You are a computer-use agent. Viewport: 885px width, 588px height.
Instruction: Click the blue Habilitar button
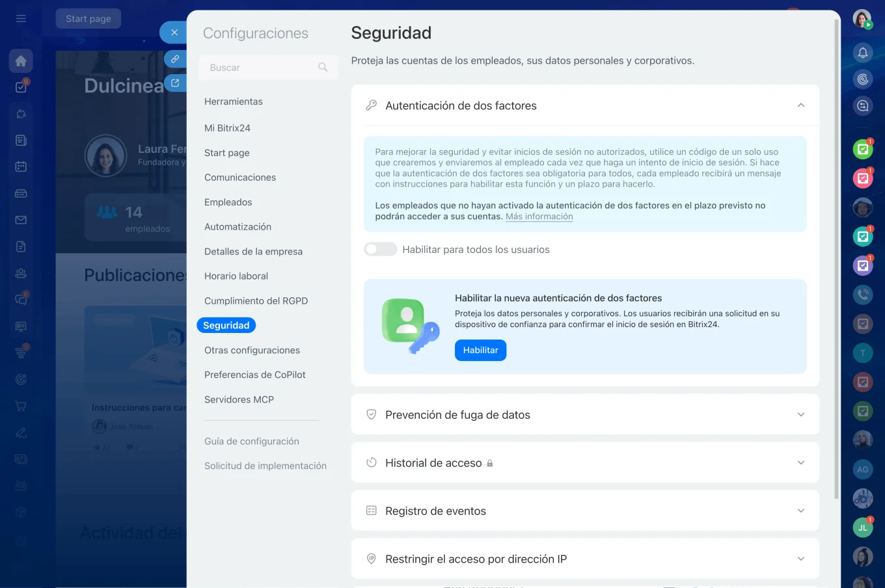tap(480, 350)
